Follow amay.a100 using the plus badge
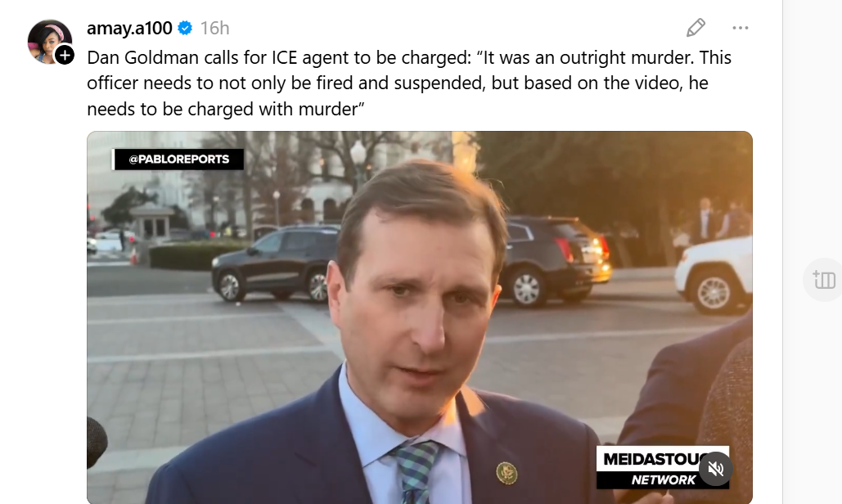 pyautogui.click(x=65, y=55)
